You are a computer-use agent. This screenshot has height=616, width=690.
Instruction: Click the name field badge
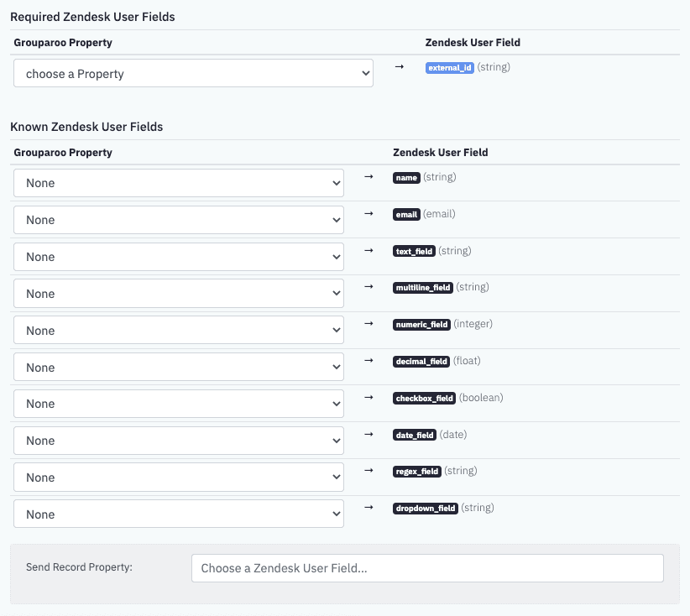[406, 178]
